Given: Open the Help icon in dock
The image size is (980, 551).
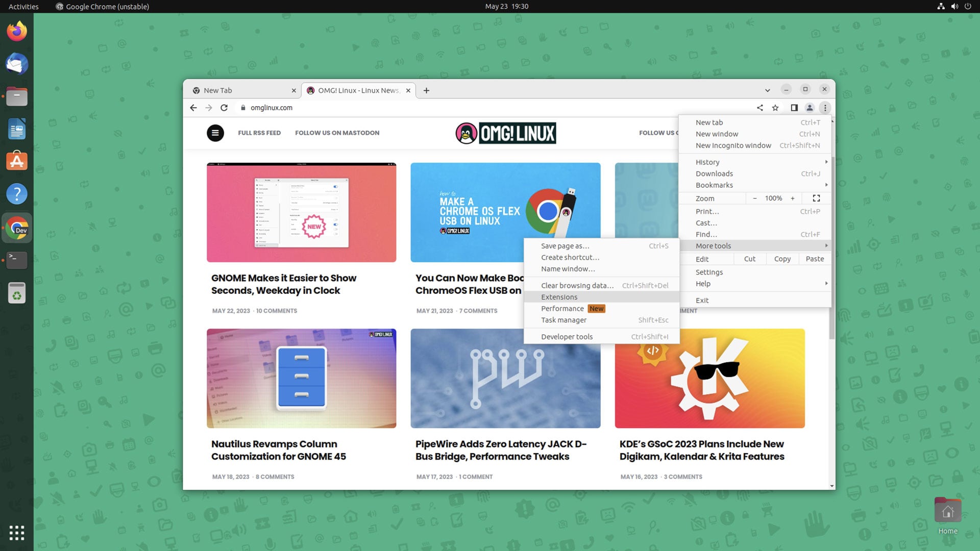Looking at the screenshot, I should 17,194.
